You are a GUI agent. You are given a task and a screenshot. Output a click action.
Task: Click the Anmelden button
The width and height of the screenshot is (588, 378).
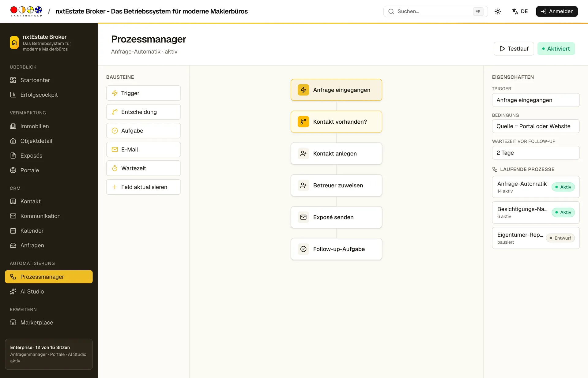pos(557,11)
